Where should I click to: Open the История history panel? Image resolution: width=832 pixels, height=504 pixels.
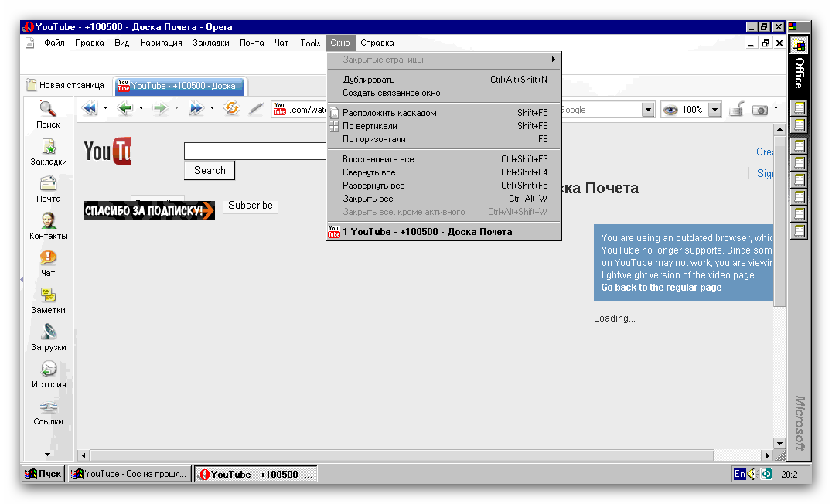(x=48, y=374)
